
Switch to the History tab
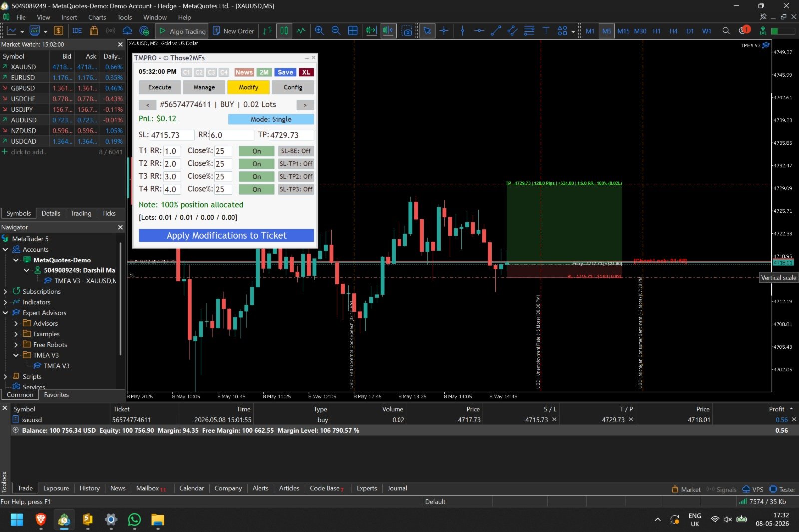[x=89, y=488]
